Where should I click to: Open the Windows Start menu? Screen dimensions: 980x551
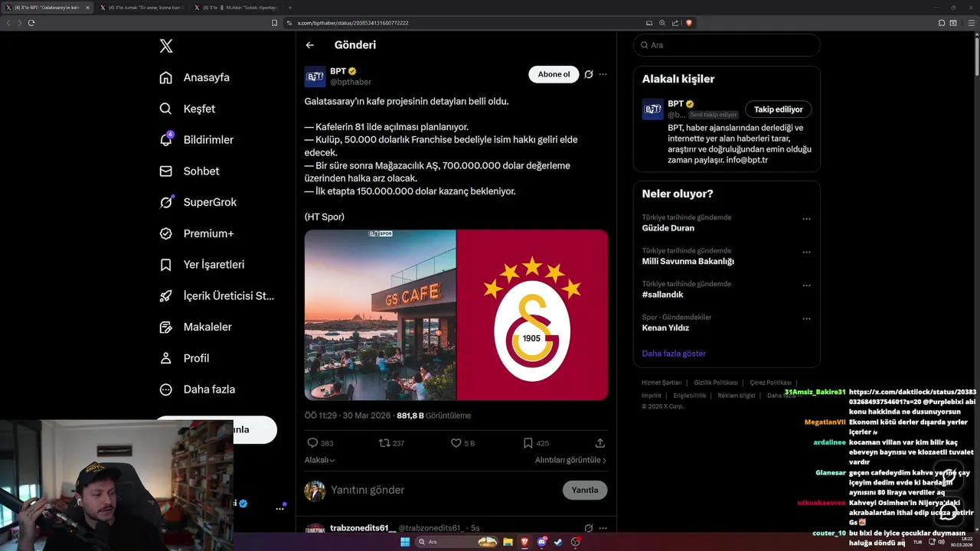click(x=404, y=542)
